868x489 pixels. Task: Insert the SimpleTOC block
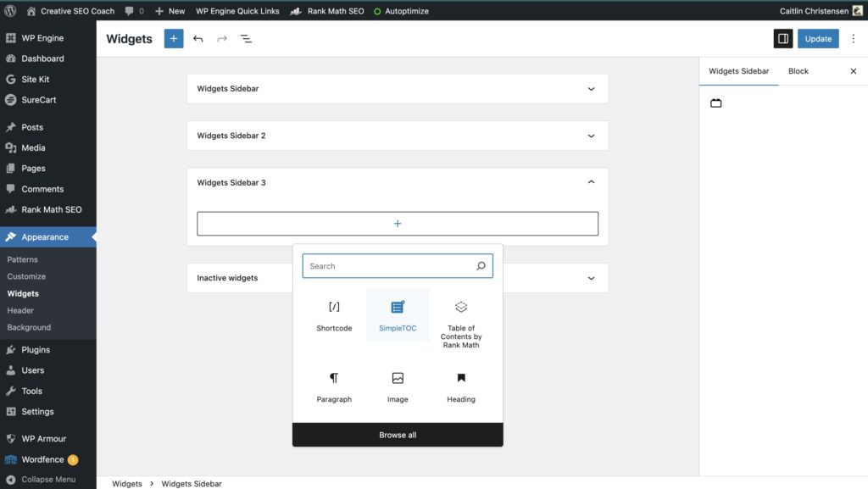pyautogui.click(x=398, y=314)
